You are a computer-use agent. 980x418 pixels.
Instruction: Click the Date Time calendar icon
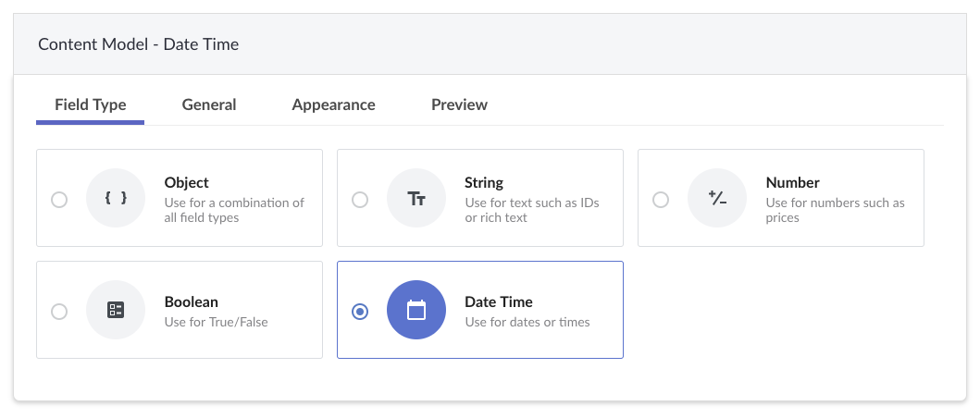coord(416,310)
